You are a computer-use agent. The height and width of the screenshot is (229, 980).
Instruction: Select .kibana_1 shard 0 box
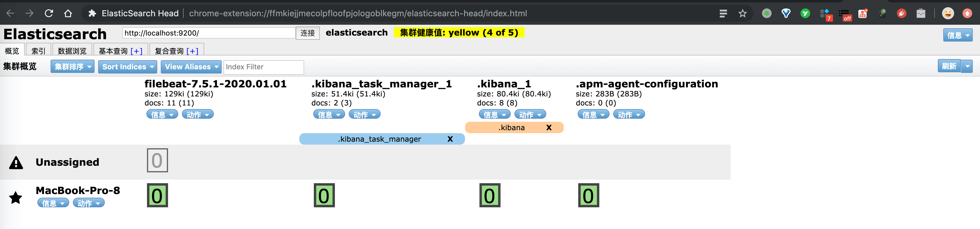click(x=490, y=195)
